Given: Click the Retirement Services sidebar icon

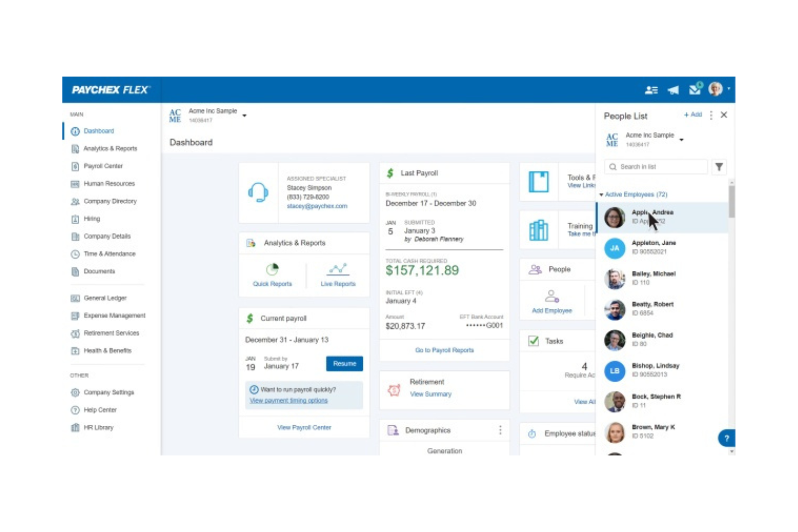Looking at the screenshot, I should 75,333.
